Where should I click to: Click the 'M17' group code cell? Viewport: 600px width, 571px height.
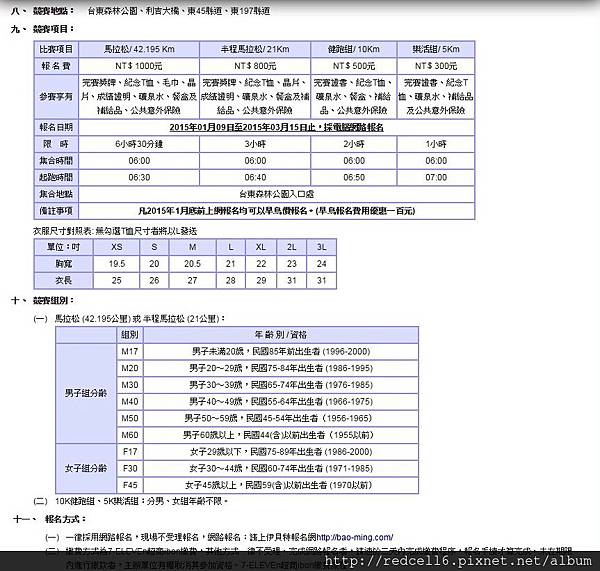(130, 351)
